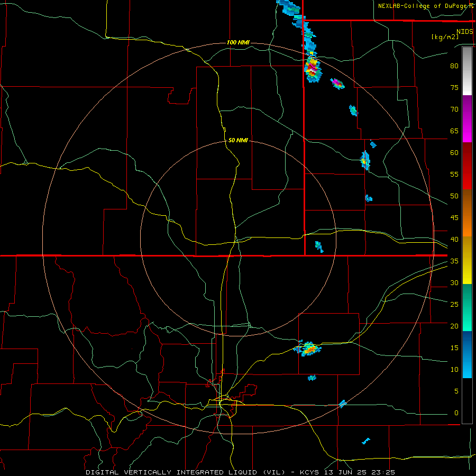Select the 35 scale tick label
The height and width of the screenshot is (476, 476).
click(454, 261)
